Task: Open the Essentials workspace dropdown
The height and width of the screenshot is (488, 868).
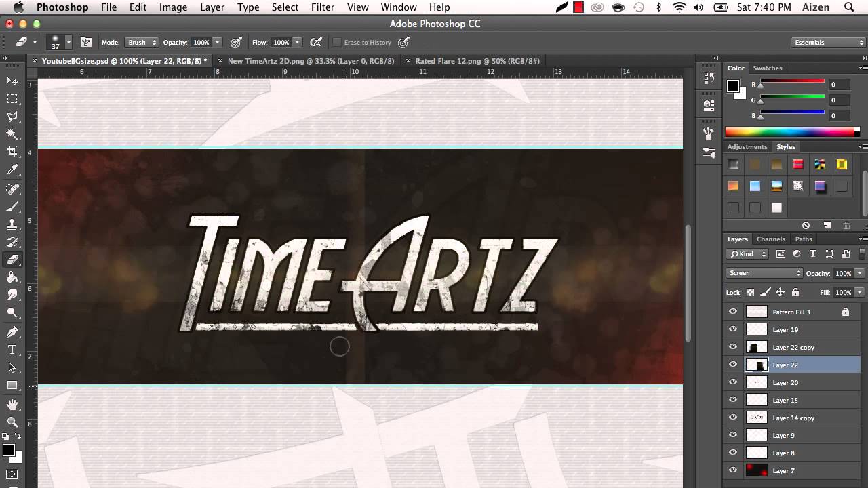Action: pos(828,42)
